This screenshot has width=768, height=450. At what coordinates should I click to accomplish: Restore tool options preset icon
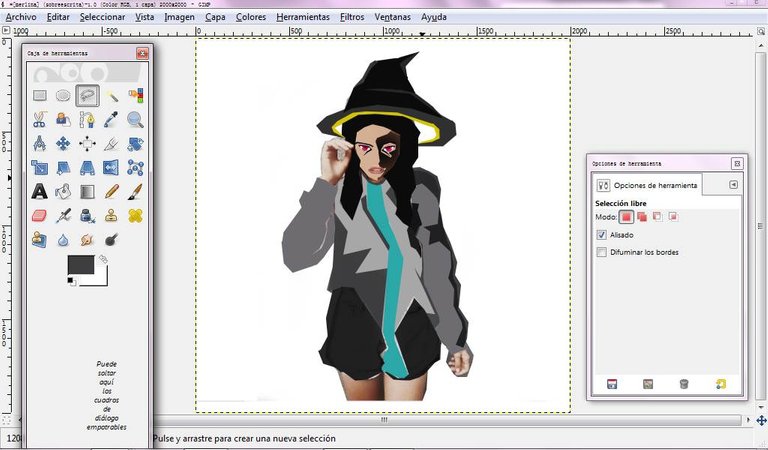648,384
